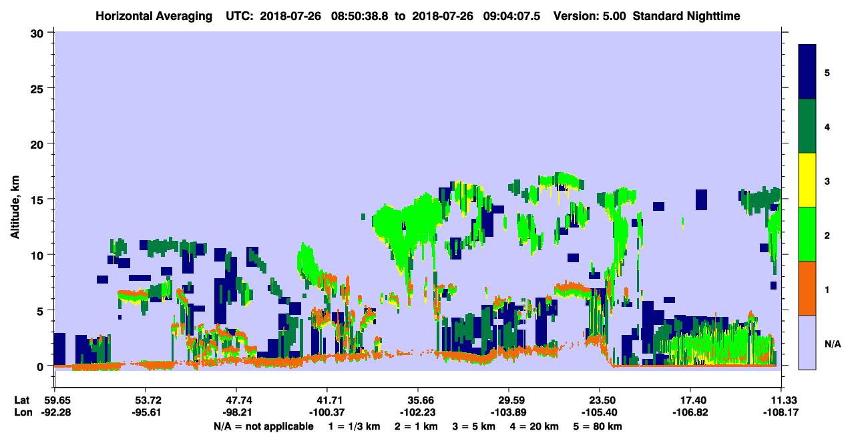The image size is (868, 445).
Task: Click the bright green colorbar segment labeled 2
Action: tap(807, 234)
